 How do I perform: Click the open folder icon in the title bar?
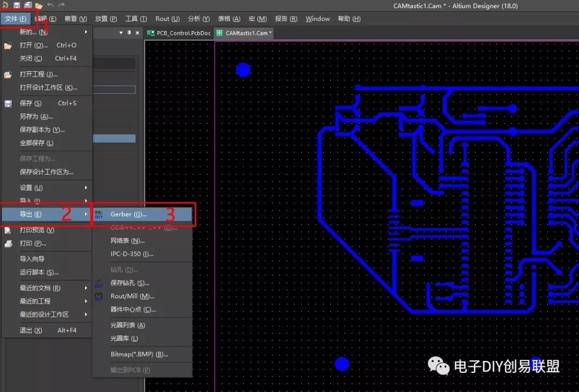pyautogui.click(x=39, y=5)
